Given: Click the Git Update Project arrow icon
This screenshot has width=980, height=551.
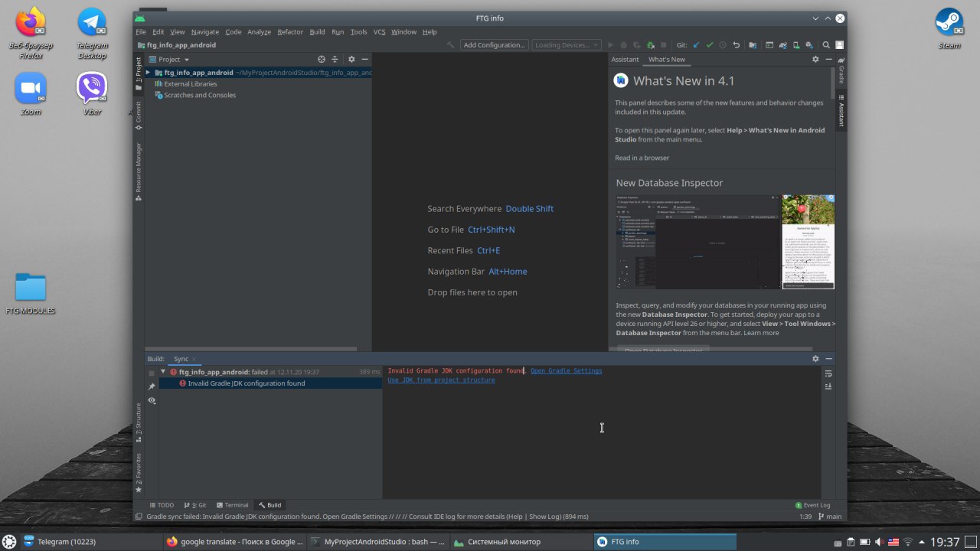Looking at the screenshot, I should pyautogui.click(x=696, y=45).
